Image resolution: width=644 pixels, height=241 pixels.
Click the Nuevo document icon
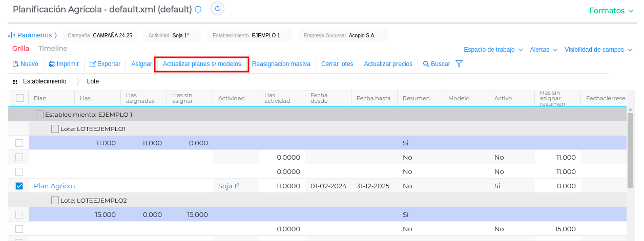(15, 64)
